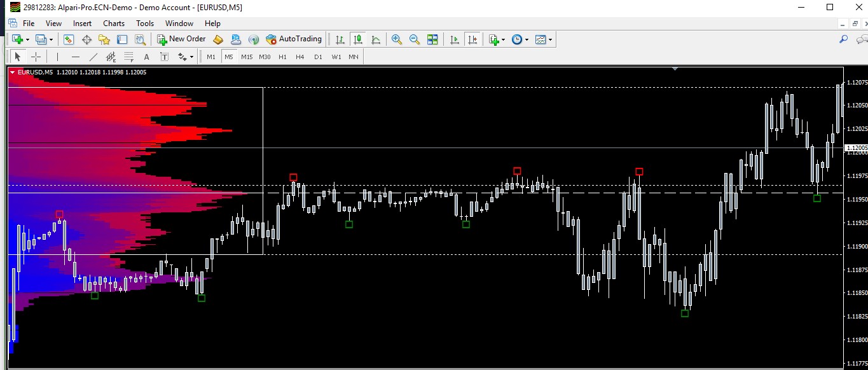Launch MetaEditor from the yellow book icon
Viewport: 868px width, 370px height.
click(218, 39)
